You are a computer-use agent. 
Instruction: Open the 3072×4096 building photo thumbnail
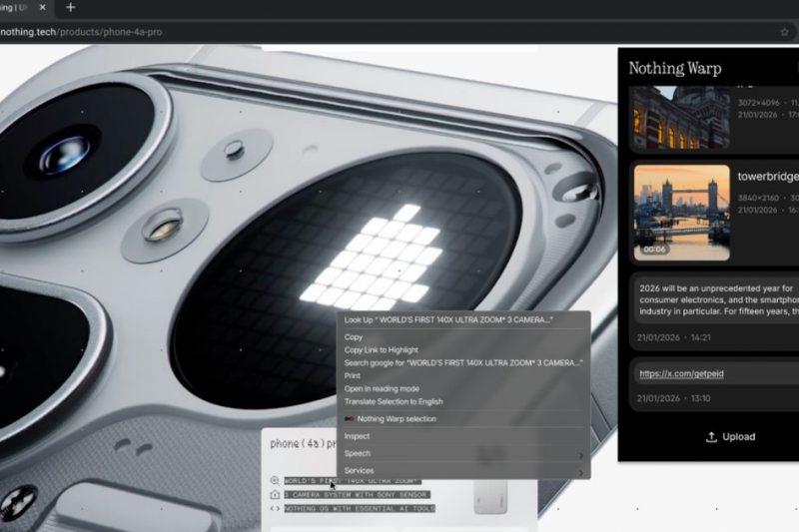[681, 117]
